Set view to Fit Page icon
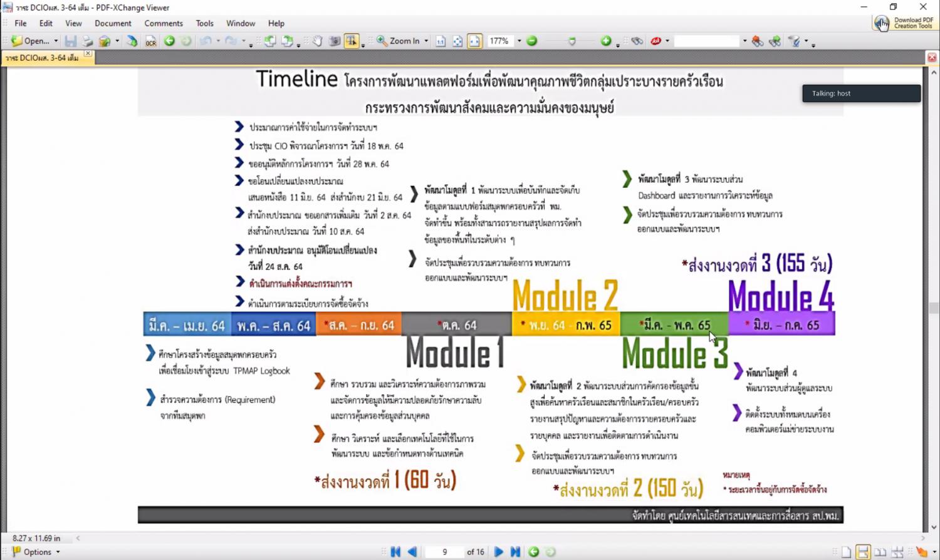The width and height of the screenshot is (940, 560). coord(457,41)
